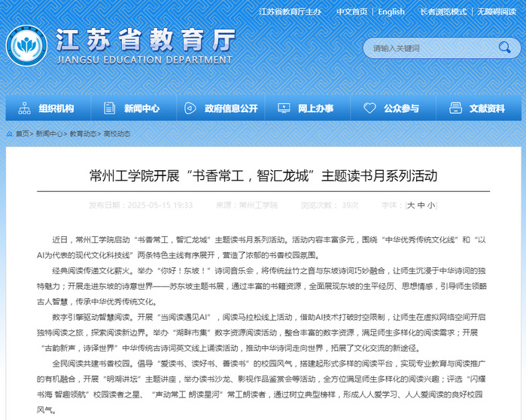This screenshot has height=420, width=526.
Task: Click the 江苏省教育厅主办 link
Action: (x=290, y=12)
